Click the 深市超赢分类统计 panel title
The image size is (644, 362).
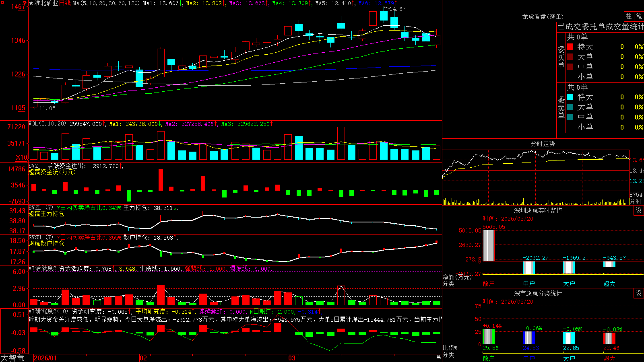click(x=538, y=293)
